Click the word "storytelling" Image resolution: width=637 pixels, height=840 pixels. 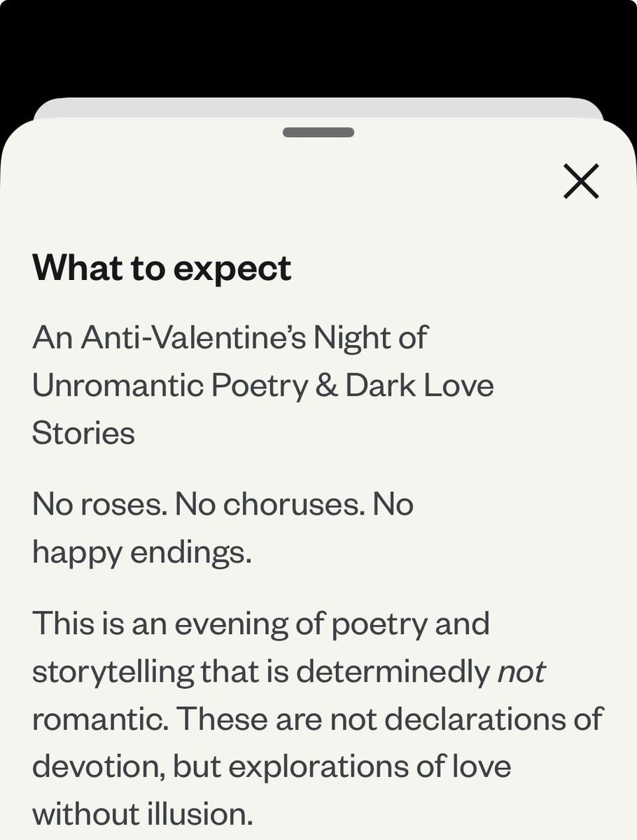113,672
